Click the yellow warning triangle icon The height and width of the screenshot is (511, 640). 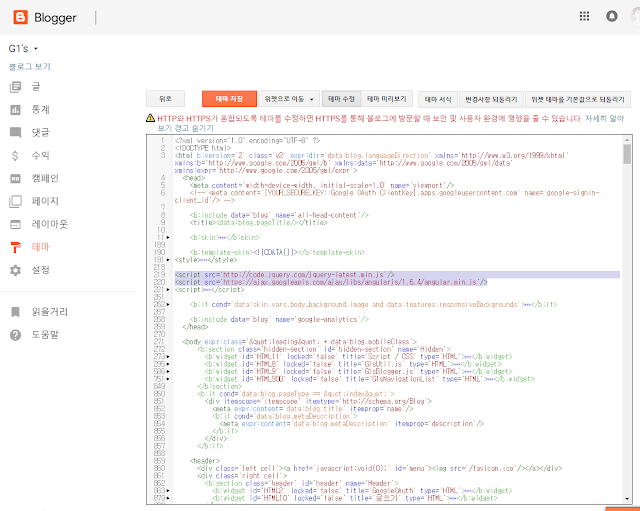coord(150,118)
